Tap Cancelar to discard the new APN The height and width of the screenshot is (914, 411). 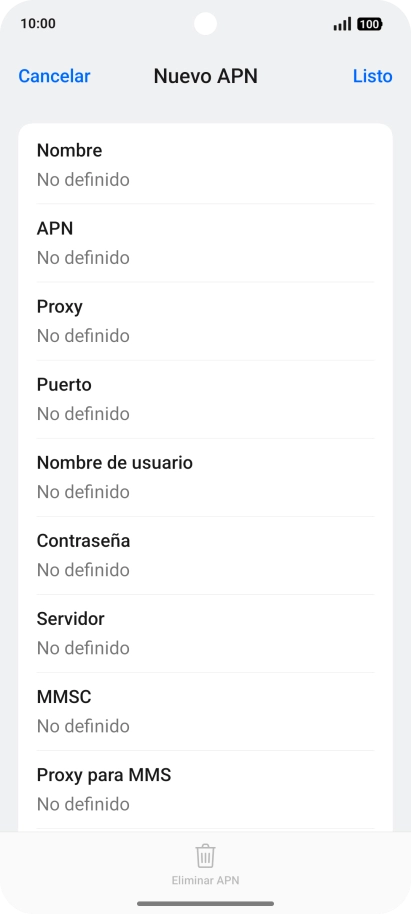click(54, 76)
